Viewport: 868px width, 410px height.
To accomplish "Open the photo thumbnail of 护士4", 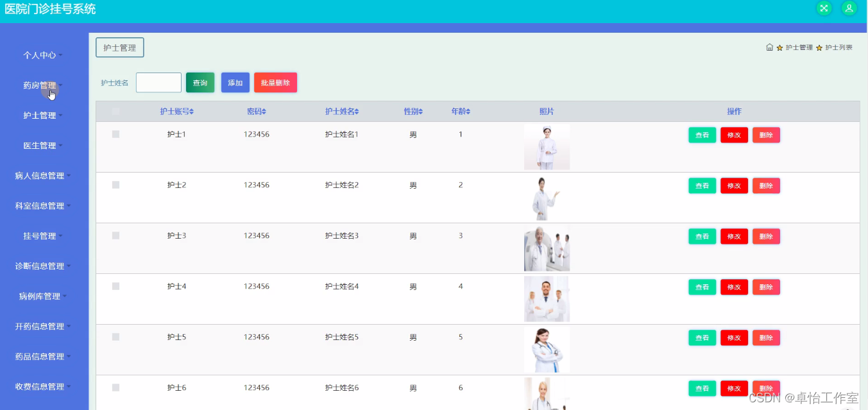I will click(547, 299).
